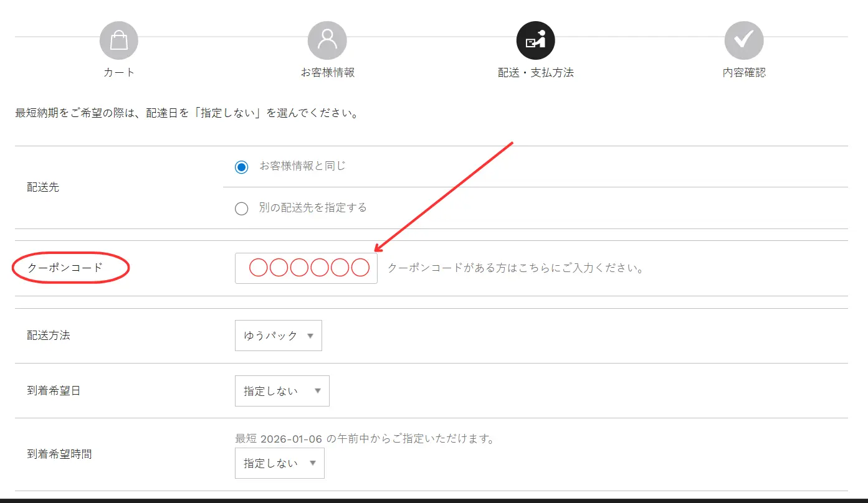This screenshot has height=503, width=868.
Task: Open the 到着希望時間 time dropdown
Action: point(279,463)
